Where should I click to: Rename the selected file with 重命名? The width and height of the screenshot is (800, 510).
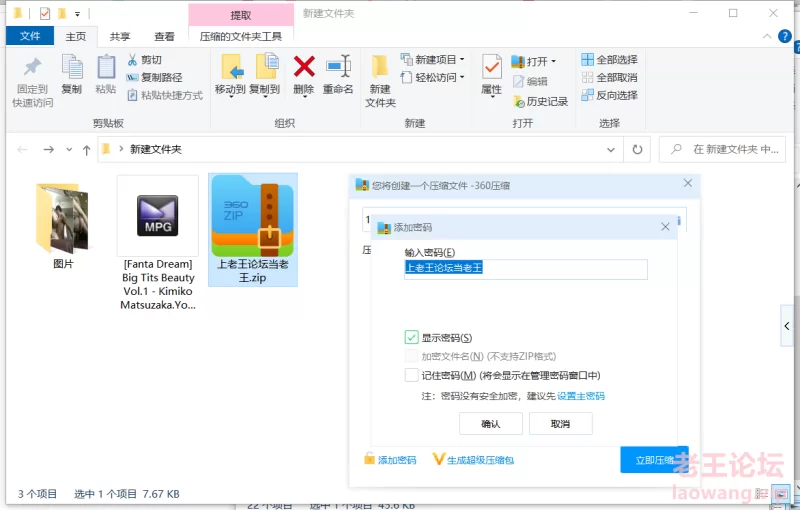[338, 75]
